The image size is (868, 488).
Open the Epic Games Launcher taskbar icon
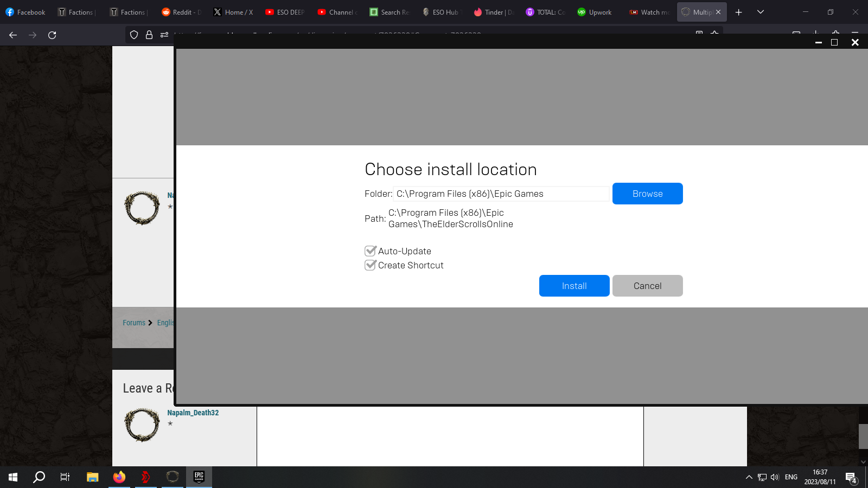(x=199, y=477)
